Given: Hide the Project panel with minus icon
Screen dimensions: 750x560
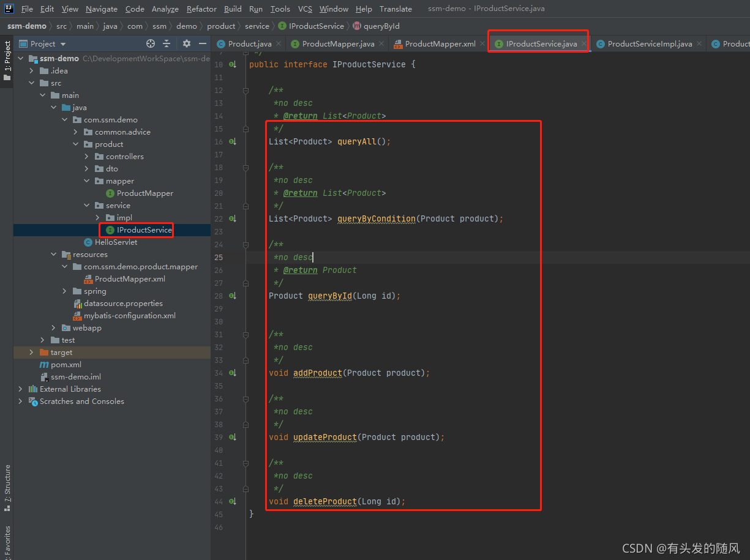Looking at the screenshot, I should pos(203,43).
